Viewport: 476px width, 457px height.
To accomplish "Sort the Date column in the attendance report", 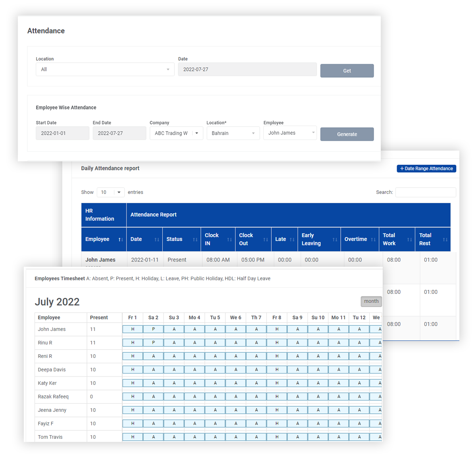I will pos(156,239).
